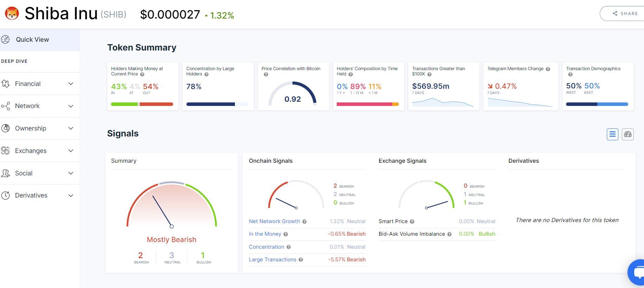Click help icon beside Telegram Members Change
The image size is (644, 288).
pyautogui.click(x=548, y=69)
